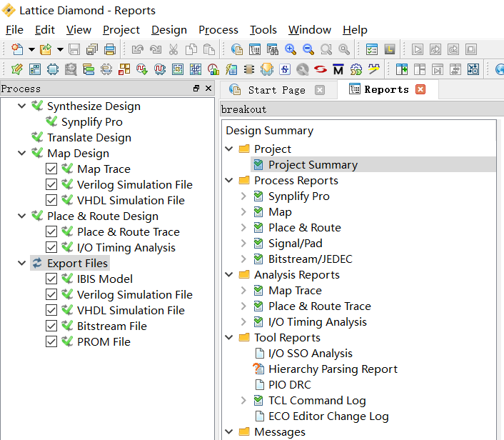
Task: Click the Open project folder icon
Action: coord(45,49)
